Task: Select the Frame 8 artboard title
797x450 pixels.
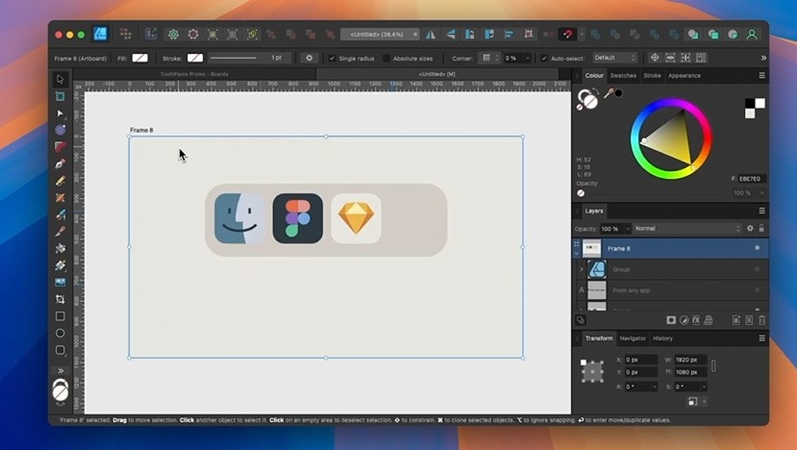Action: pos(141,130)
